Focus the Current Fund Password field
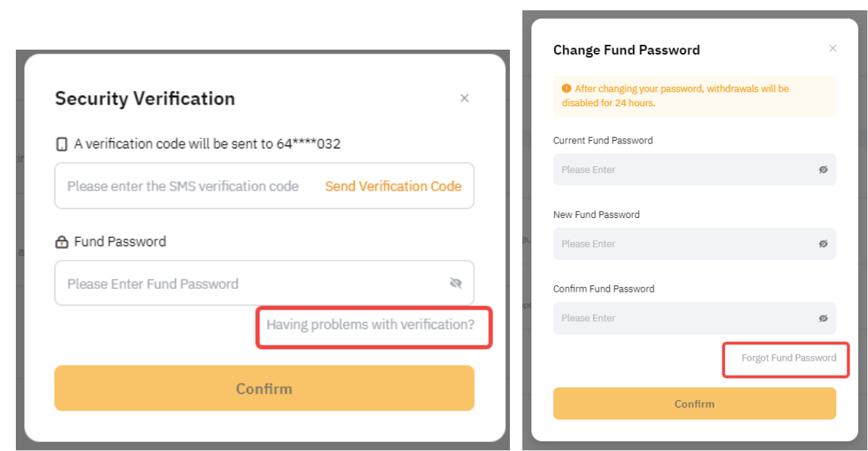This screenshot has height=451, width=868. pos(683,170)
